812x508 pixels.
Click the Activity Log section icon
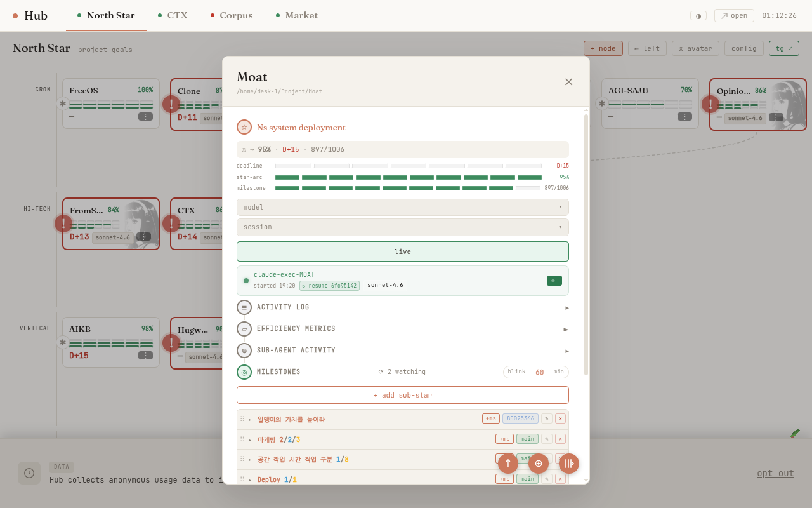point(244,307)
